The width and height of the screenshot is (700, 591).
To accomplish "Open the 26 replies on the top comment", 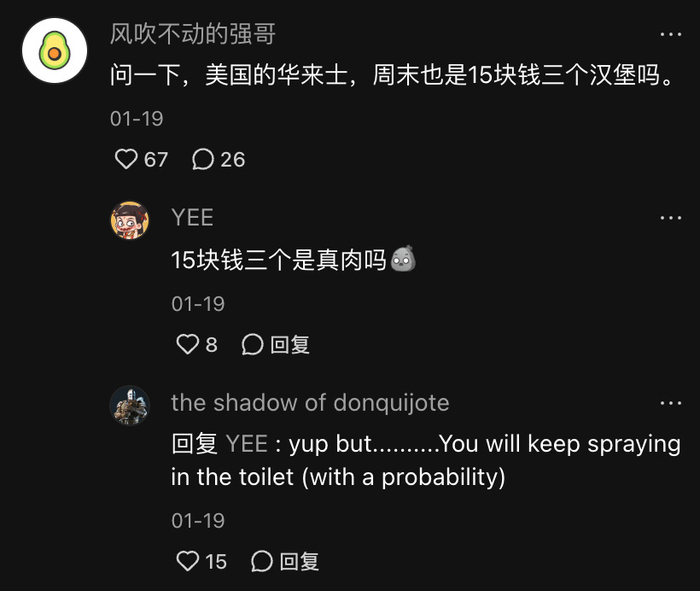I will coord(204,159).
